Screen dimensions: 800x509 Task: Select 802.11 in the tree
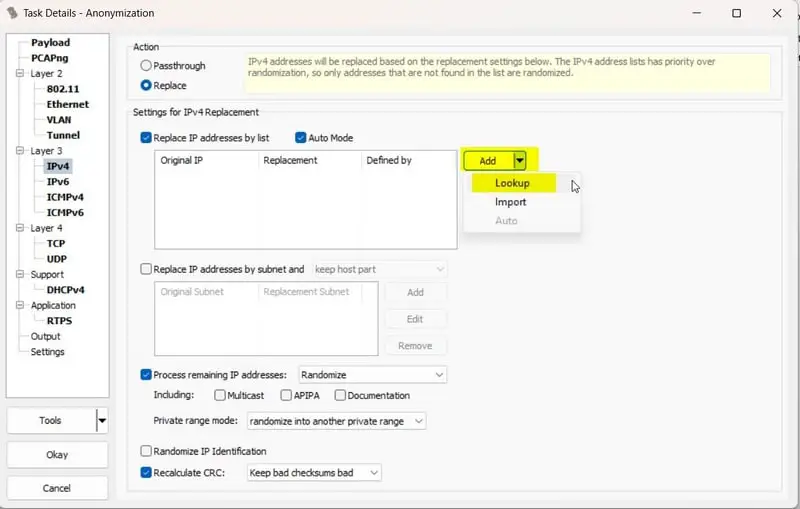pos(63,89)
